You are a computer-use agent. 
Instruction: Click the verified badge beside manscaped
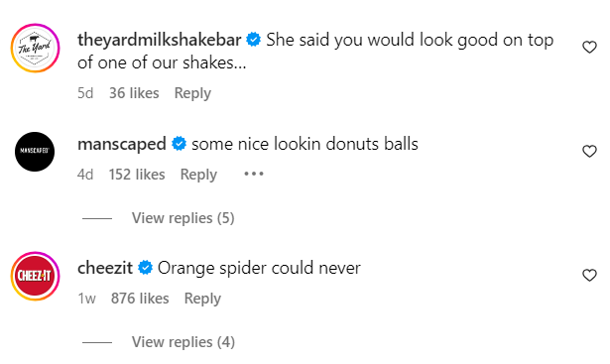[x=179, y=144]
